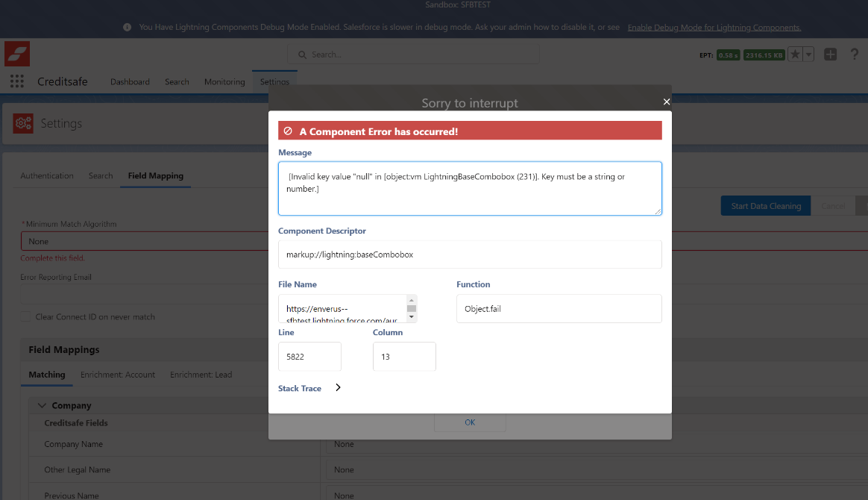Open the App Launcher waffle icon
The image size is (868, 500).
coord(16,81)
